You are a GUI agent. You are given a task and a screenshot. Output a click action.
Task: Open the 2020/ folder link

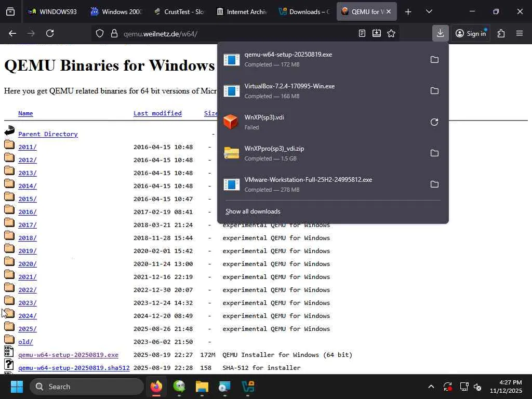[28, 264]
